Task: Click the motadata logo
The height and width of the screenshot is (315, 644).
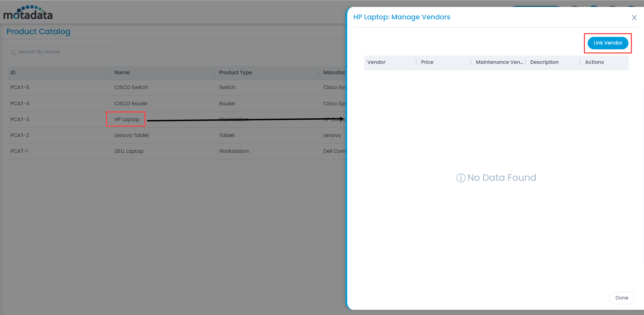Action: (28, 12)
